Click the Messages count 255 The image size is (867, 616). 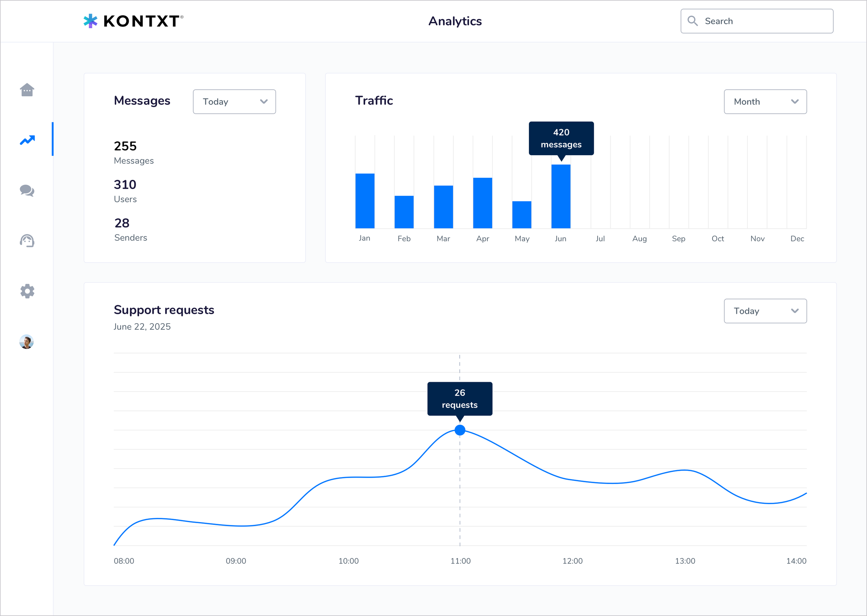125,146
